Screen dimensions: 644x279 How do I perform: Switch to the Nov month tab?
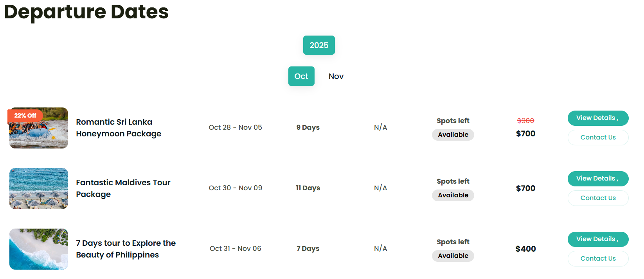point(336,76)
